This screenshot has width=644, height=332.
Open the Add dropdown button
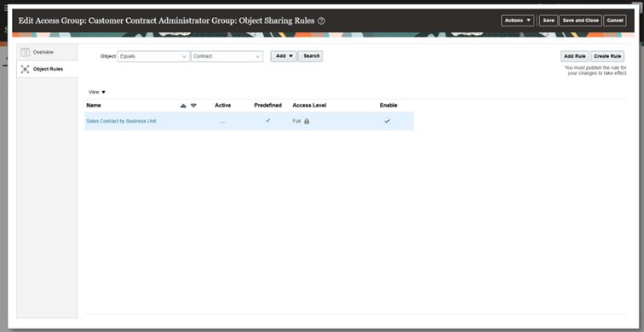click(284, 56)
